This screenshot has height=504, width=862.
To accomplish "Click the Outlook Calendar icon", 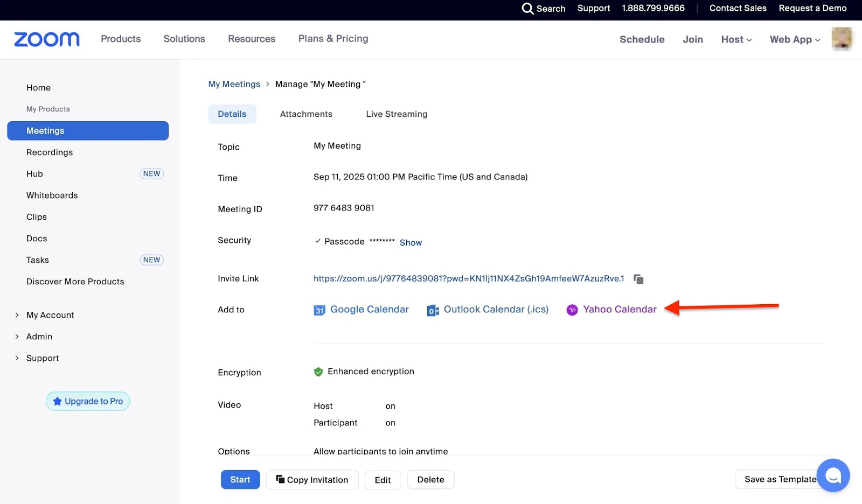I will (x=433, y=310).
